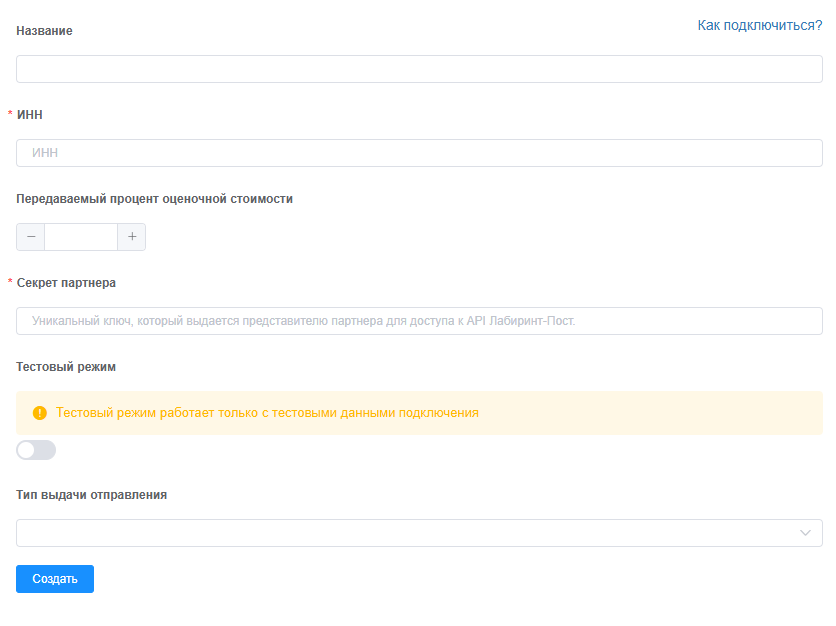Click the test mode warning message text
This screenshot has height=626, width=836.
click(x=267, y=413)
